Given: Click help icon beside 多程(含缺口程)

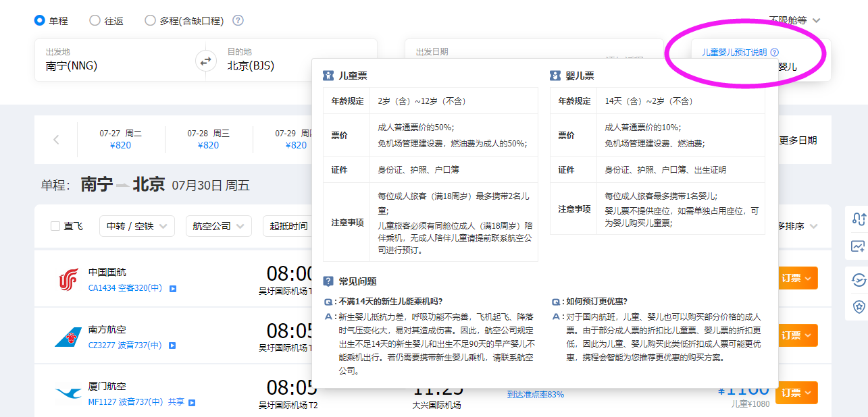Looking at the screenshot, I should tap(238, 20).
